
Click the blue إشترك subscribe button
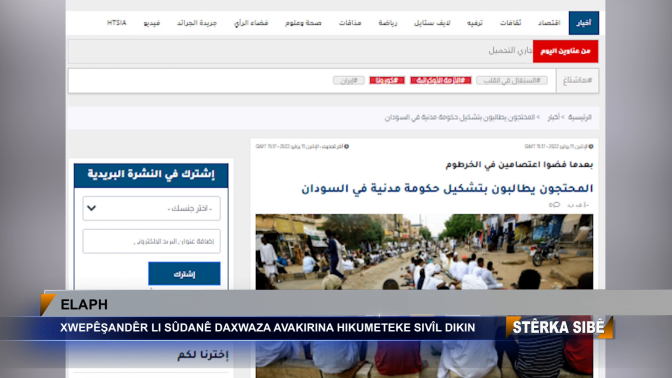pyautogui.click(x=184, y=273)
